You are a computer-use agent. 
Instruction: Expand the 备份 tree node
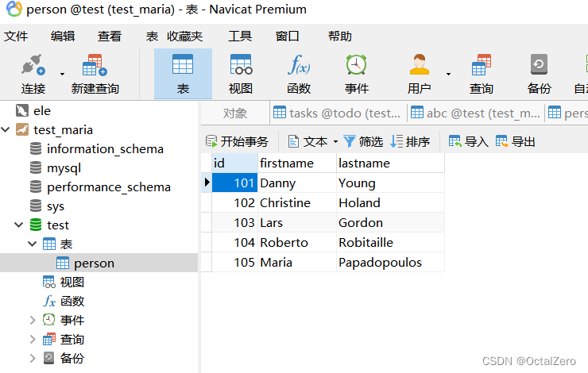pyautogui.click(x=33, y=359)
